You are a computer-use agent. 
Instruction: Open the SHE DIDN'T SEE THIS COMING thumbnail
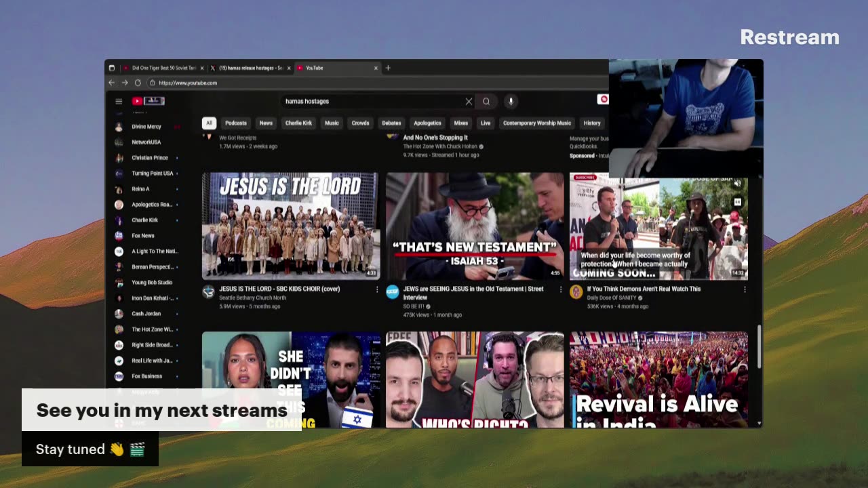(291, 380)
